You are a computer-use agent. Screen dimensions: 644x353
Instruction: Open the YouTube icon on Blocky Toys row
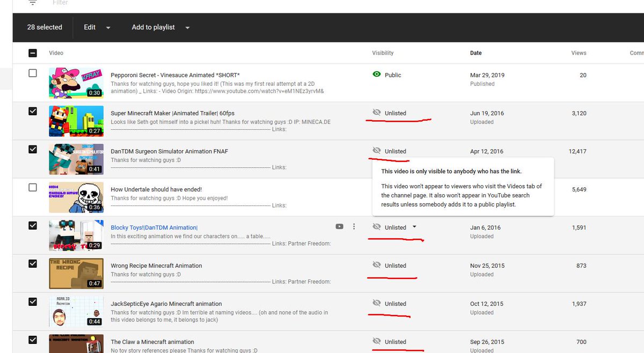pyautogui.click(x=340, y=227)
